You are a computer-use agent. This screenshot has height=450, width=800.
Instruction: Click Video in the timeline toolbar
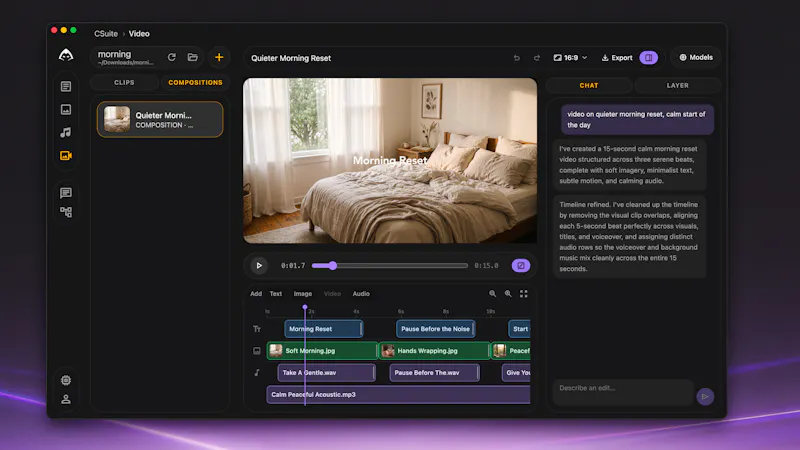pos(332,294)
